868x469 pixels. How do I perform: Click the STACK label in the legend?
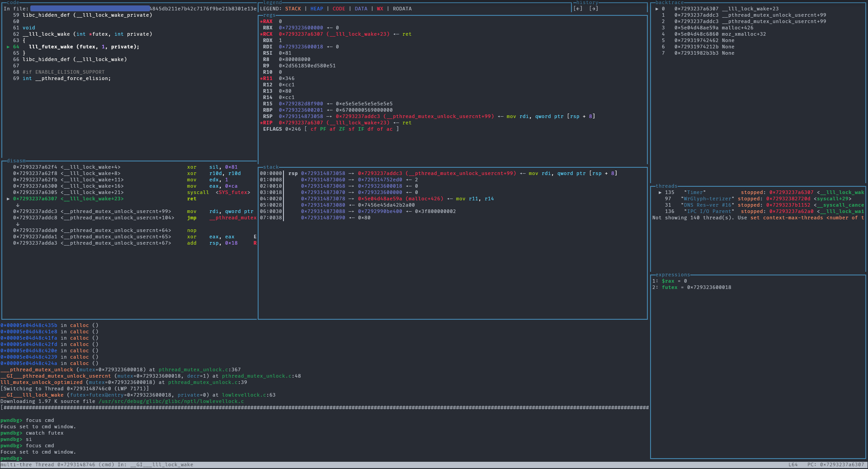293,9
